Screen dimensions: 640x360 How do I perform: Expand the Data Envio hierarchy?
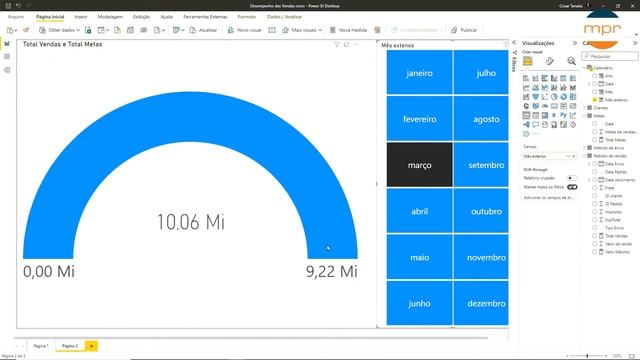[x=589, y=164]
